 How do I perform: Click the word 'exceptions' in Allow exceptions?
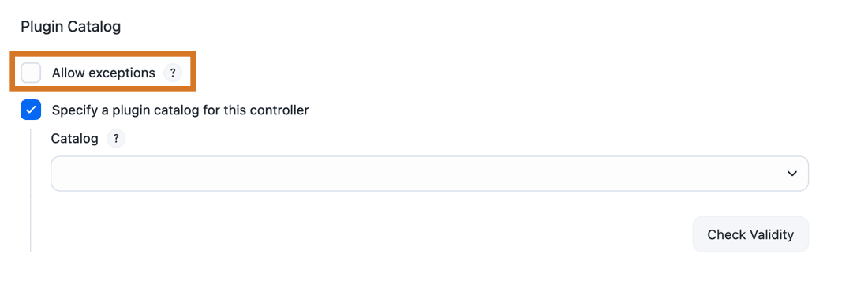[x=120, y=73]
